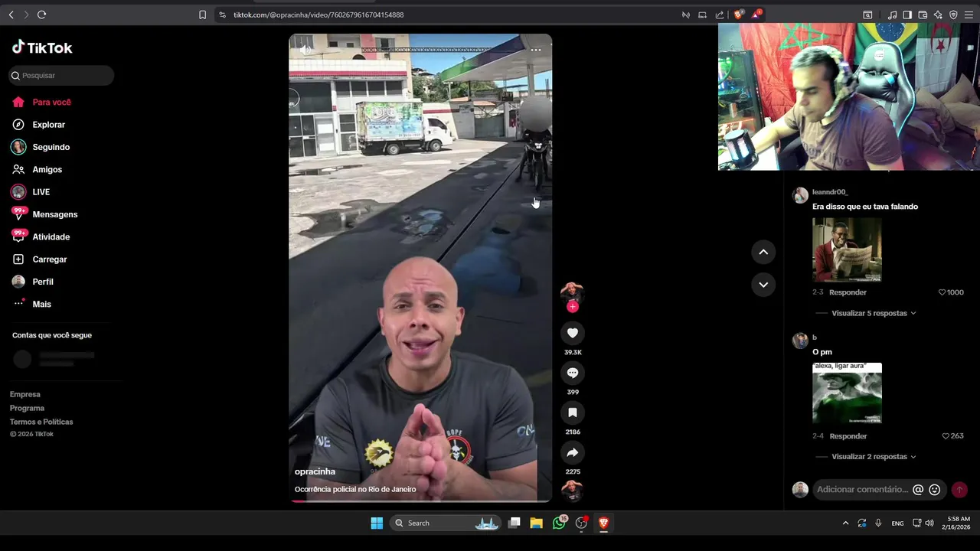This screenshot has width=980, height=551.
Task: Go to next video with down chevron
Action: pyautogui.click(x=763, y=285)
